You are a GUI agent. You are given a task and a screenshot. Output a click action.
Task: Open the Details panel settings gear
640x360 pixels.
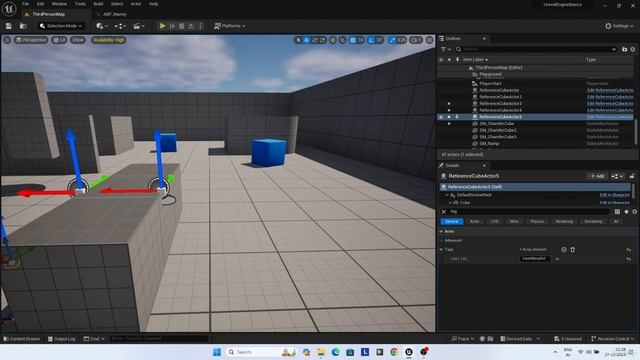[x=634, y=212]
